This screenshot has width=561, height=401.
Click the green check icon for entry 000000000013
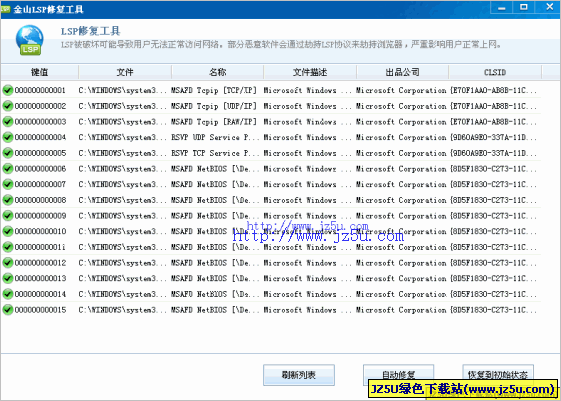tap(8, 278)
